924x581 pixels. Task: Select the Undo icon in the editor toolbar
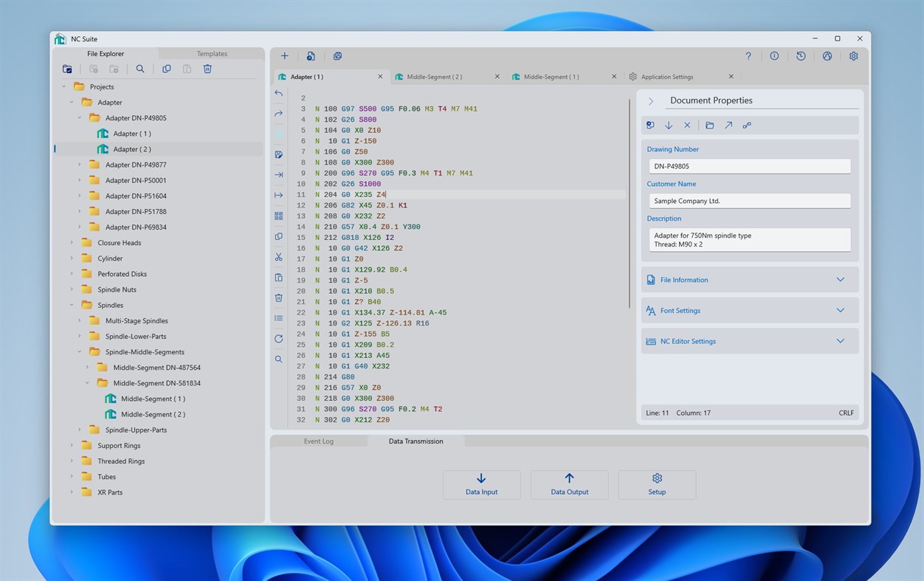coord(278,93)
